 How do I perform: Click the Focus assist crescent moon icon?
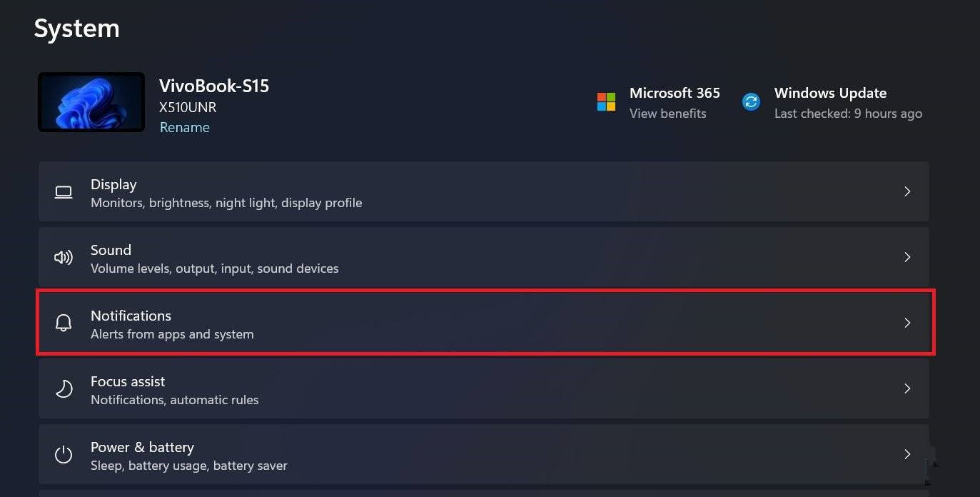(63, 388)
